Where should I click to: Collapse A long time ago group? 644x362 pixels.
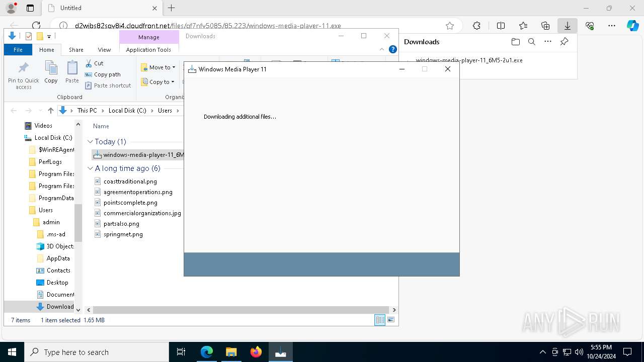[x=91, y=168]
